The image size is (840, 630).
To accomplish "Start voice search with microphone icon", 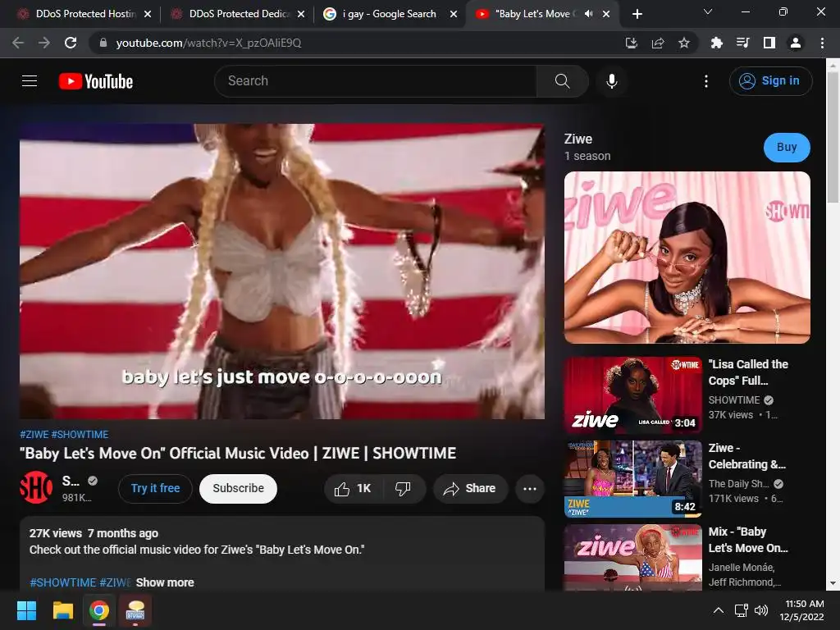I will pos(611,81).
